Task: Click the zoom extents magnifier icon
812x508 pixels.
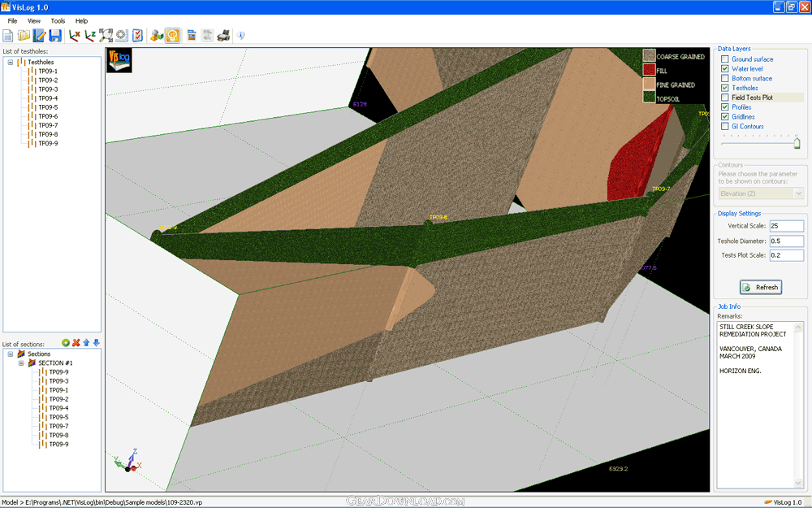Action: pos(106,36)
